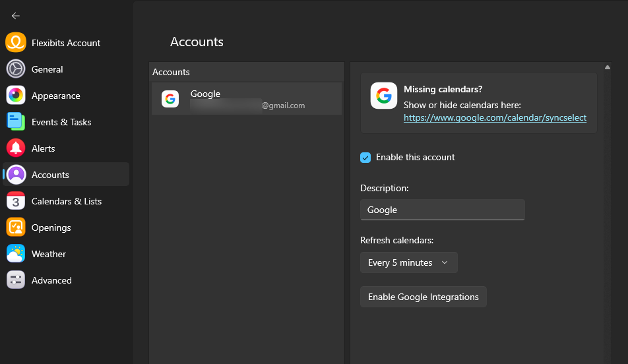
Task: Click the Enable Google Integrations button
Action: [423, 297]
